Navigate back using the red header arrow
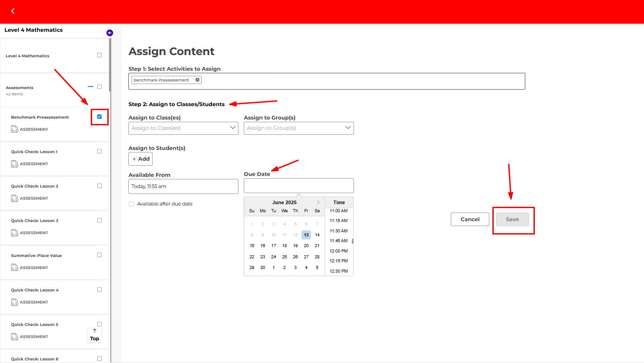The width and height of the screenshot is (644, 363). coord(13,11)
